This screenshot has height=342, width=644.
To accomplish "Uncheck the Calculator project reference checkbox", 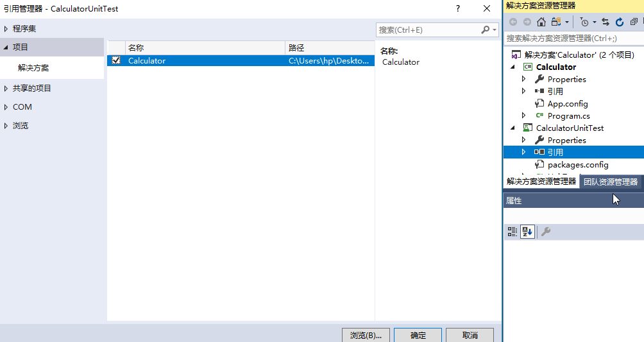I will 116,60.
